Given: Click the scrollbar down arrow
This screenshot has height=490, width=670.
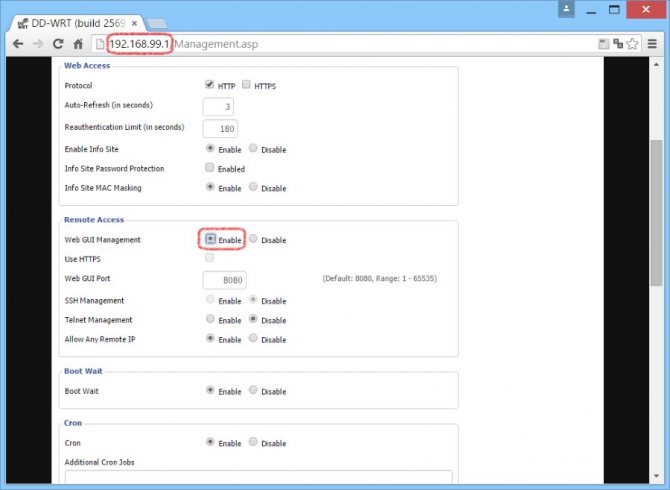Looking at the screenshot, I should coord(656,476).
